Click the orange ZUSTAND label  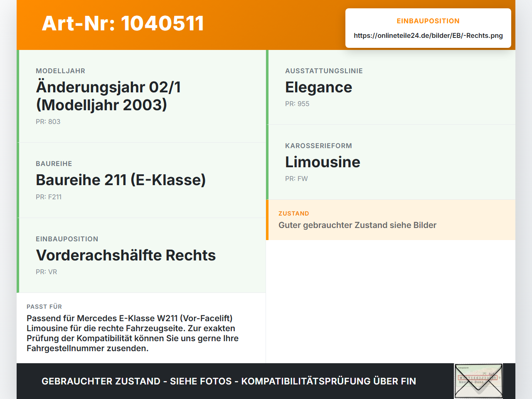pos(294,214)
